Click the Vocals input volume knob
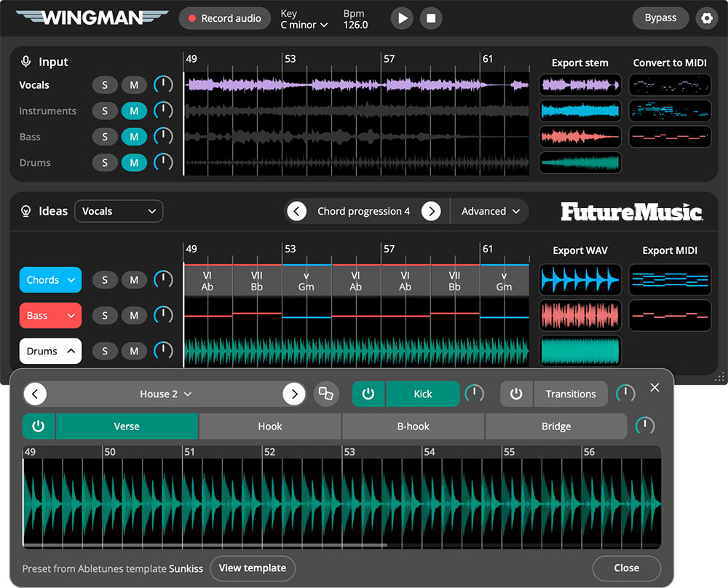Image resolution: width=728 pixels, height=588 pixels. click(x=163, y=84)
